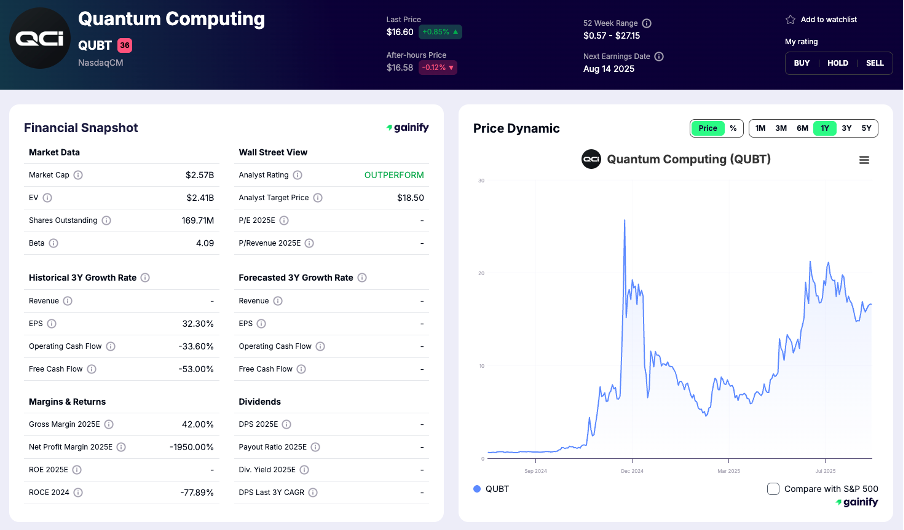Image resolution: width=904 pixels, height=530 pixels.
Task: Switch chart to Price mode
Action: 708,128
